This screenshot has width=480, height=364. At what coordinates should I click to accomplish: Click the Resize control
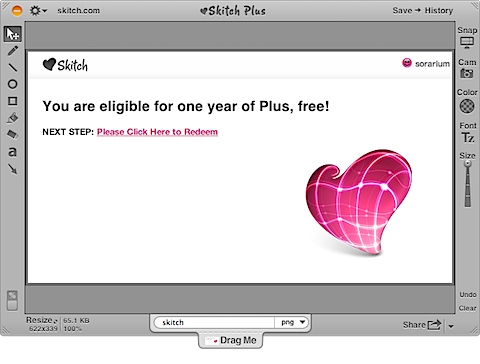click(x=42, y=320)
